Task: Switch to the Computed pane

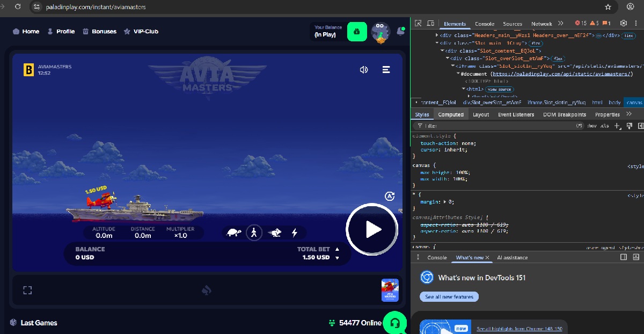Action: pos(451,114)
